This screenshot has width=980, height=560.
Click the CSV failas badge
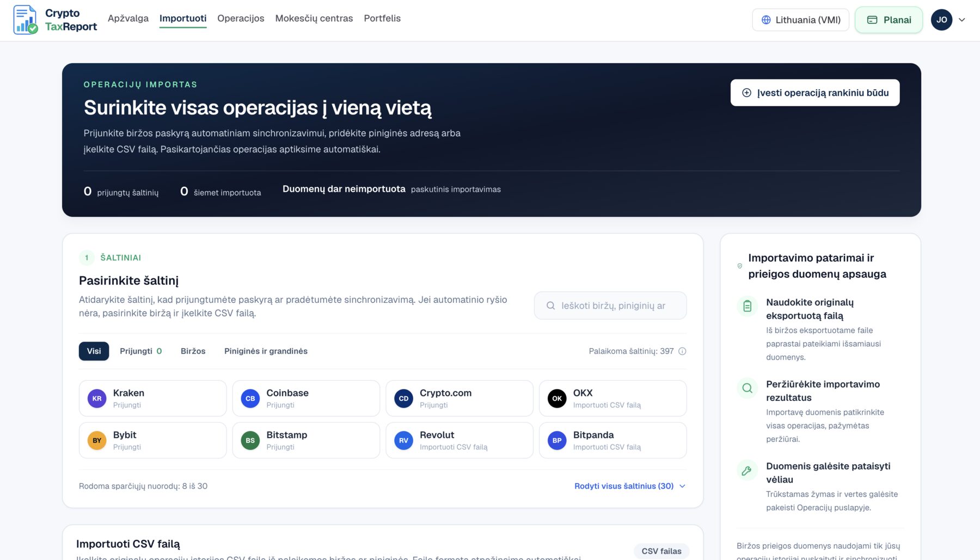[661, 551]
